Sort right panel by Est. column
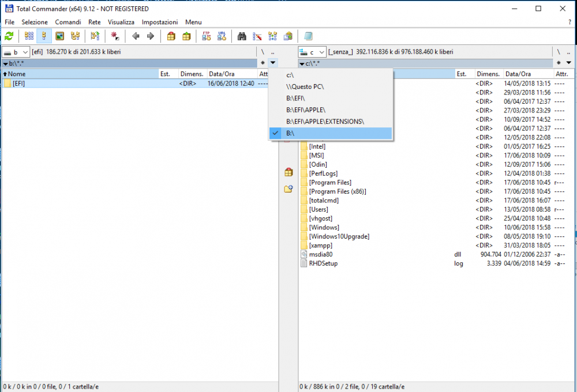Screen dimensions: 577x392 tap(465, 74)
